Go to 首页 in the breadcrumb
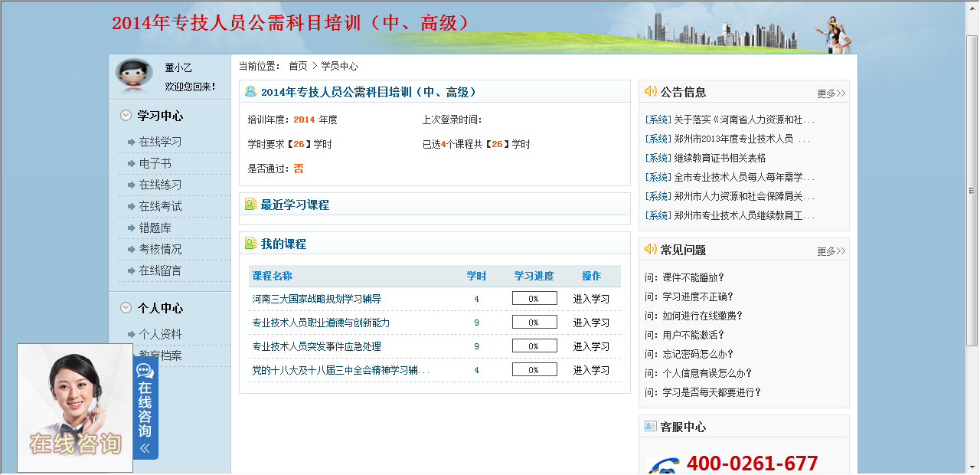 298,67
